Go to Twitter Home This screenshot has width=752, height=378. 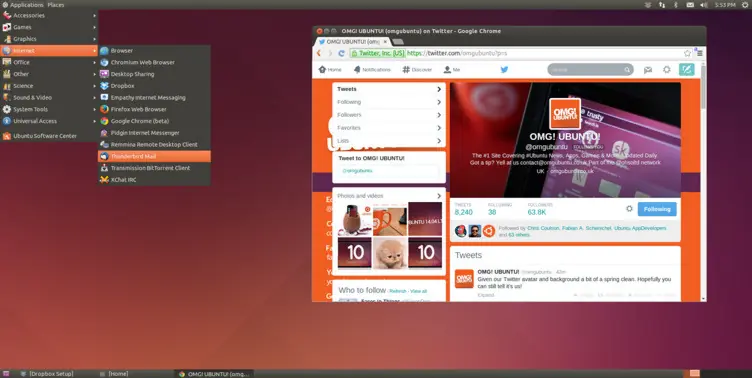(x=330, y=70)
